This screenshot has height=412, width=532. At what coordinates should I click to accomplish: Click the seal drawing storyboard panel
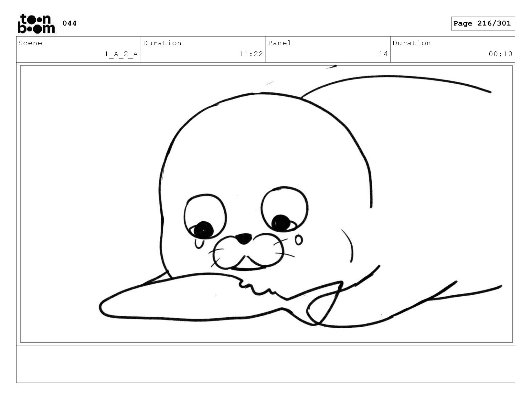coord(266,204)
